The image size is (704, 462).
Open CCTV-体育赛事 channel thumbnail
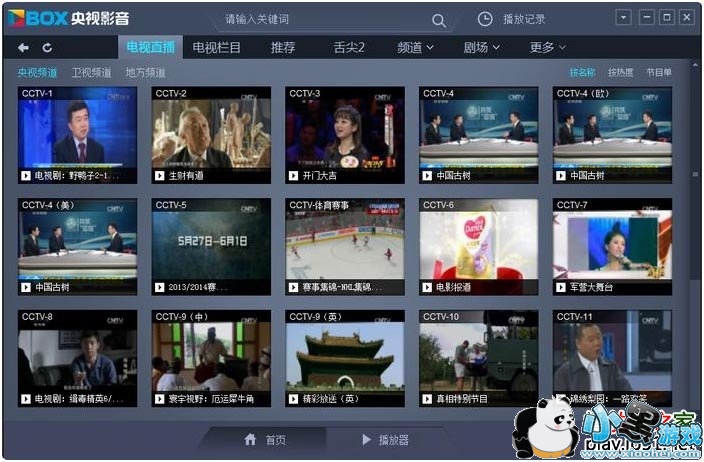345,247
